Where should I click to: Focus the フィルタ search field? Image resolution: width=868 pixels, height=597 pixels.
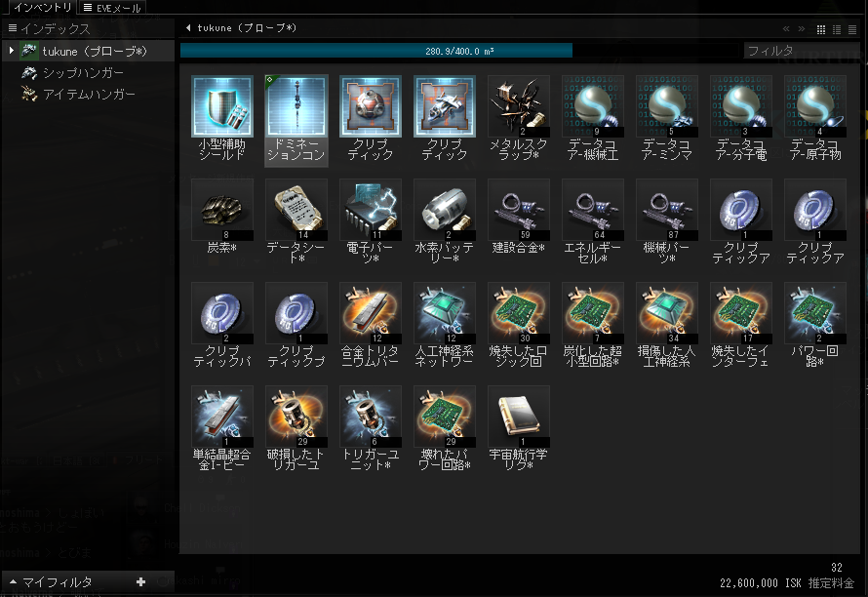click(x=801, y=51)
